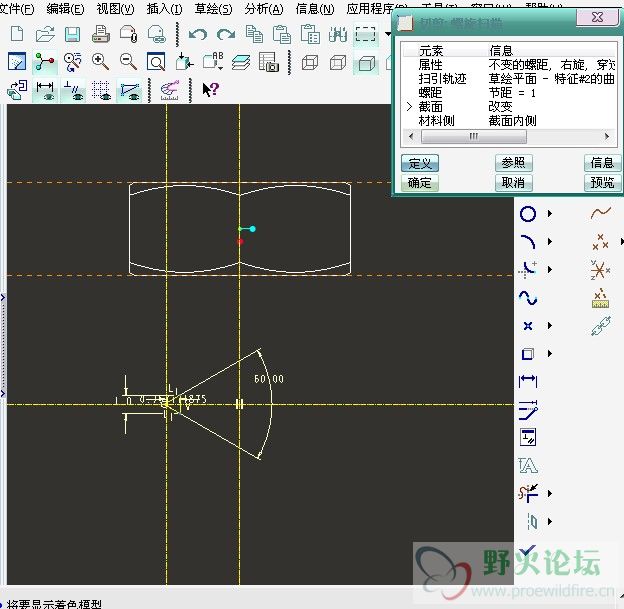Print using the printer icon
This screenshot has width=624, height=609.
[x=101, y=34]
